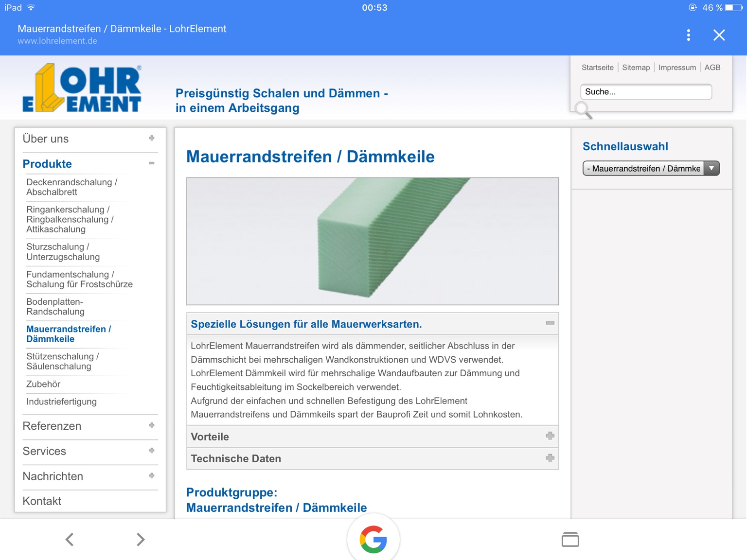Open the AGB link
Image resolution: width=747 pixels, height=560 pixels.
coord(712,68)
